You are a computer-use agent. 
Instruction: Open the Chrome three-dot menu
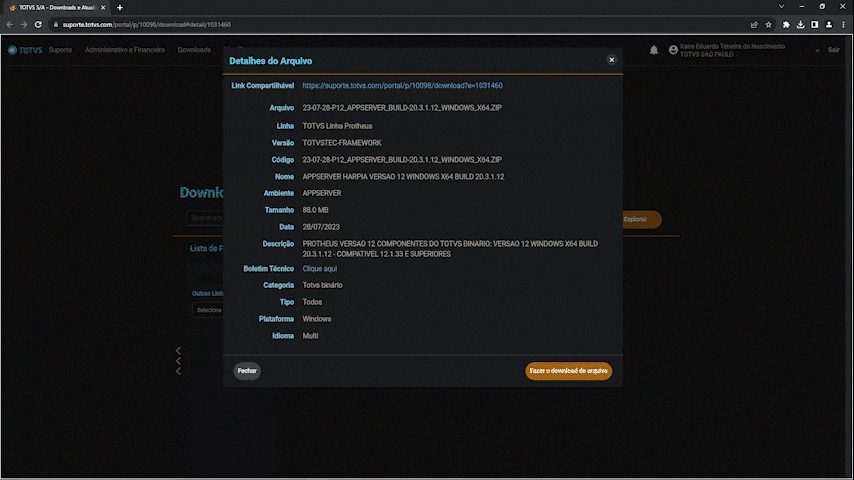pos(843,25)
